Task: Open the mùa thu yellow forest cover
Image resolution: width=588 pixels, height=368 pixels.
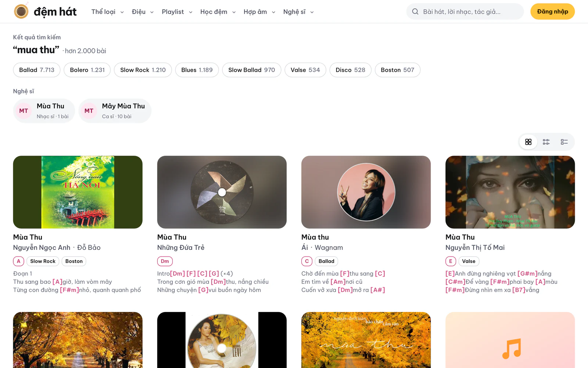Action: pos(366,340)
